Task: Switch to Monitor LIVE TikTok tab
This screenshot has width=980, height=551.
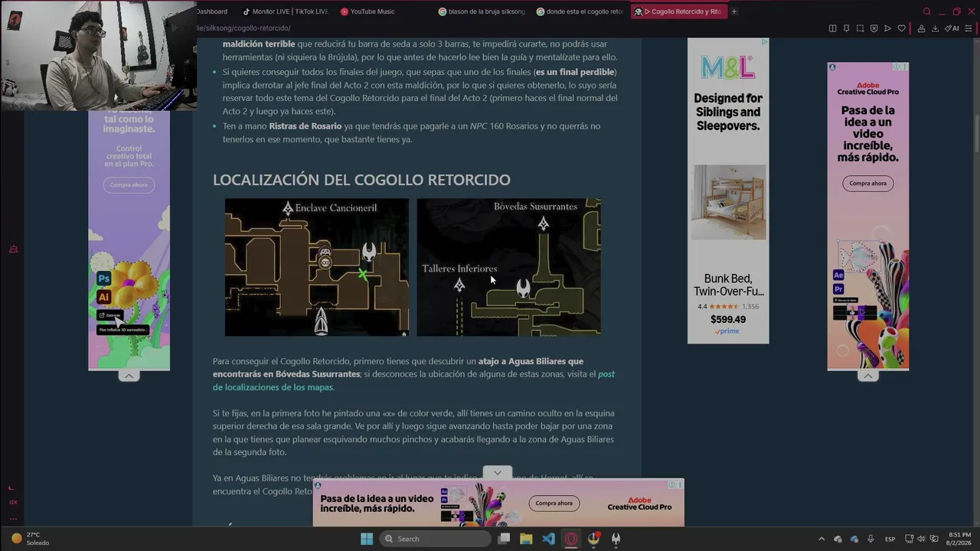Action: tap(285, 11)
